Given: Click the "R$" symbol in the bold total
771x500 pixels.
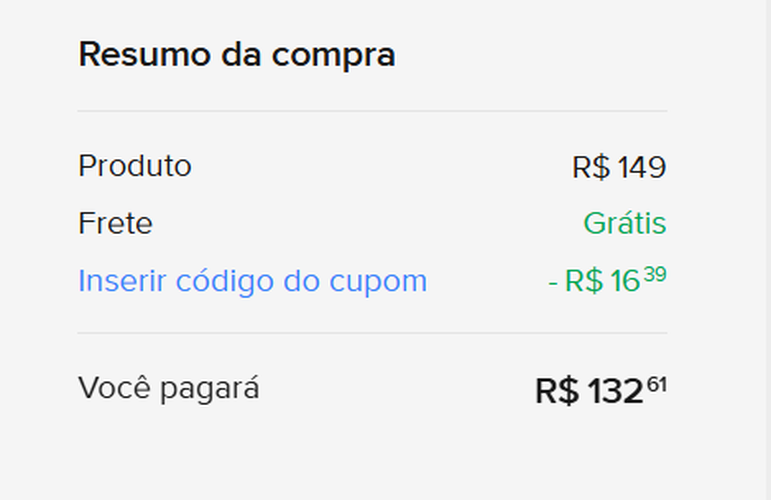Looking at the screenshot, I should coord(556,391).
